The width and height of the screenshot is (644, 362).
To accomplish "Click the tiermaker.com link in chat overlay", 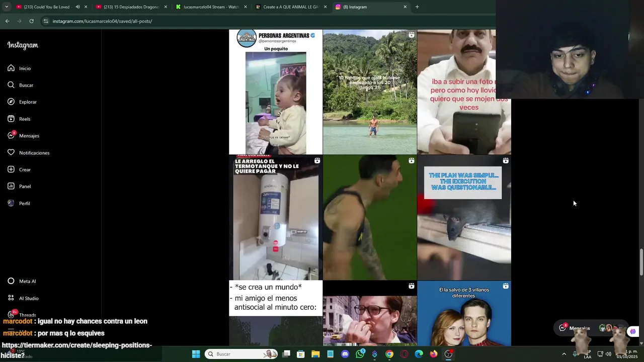I will click(76, 345).
